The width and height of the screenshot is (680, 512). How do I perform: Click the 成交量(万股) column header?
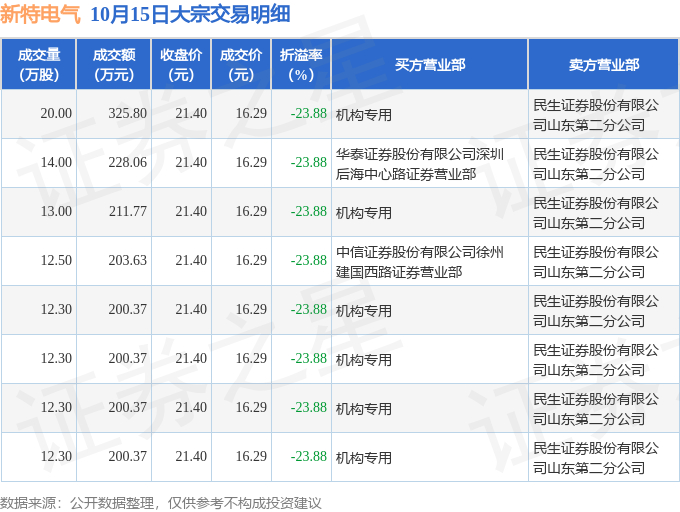(x=39, y=65)
